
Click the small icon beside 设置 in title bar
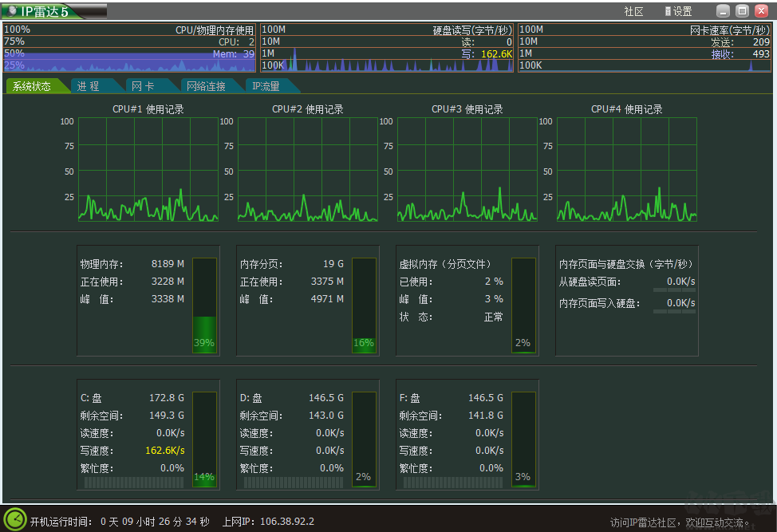click(x=668, y=11)
